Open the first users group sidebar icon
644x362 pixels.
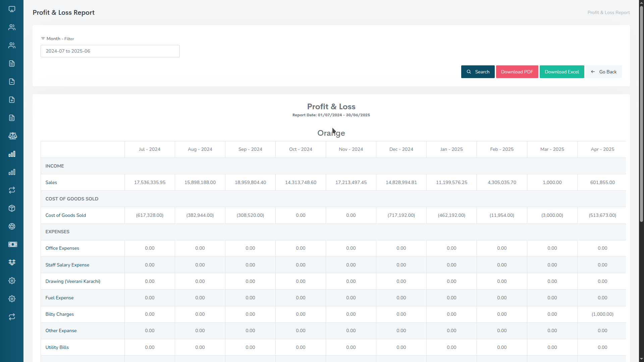pyautogui.click(x=12, y=27)
